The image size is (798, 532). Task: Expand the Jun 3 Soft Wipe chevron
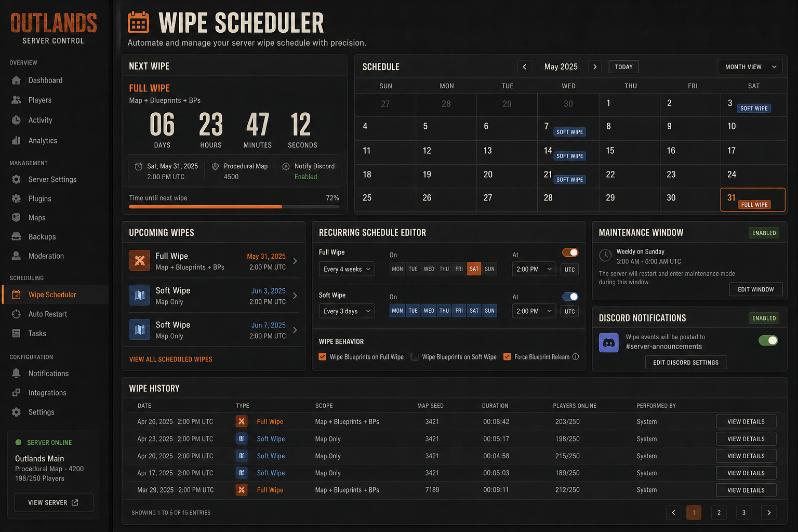coord(295,296)
